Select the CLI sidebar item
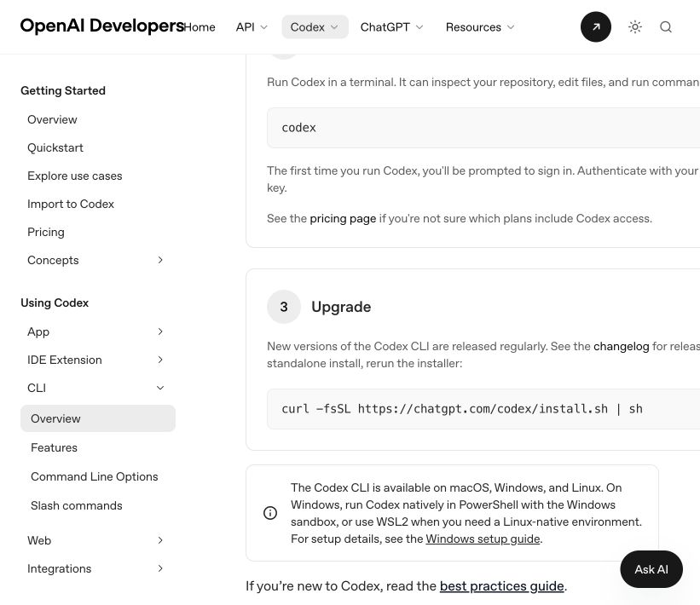700x605 pixels. click(37, 388)
